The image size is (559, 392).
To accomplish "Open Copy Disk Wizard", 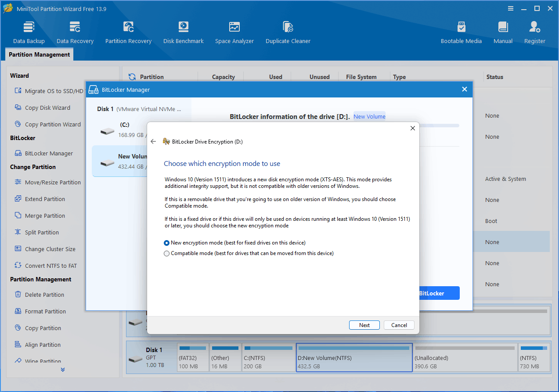I will click(x=42, y=108).
